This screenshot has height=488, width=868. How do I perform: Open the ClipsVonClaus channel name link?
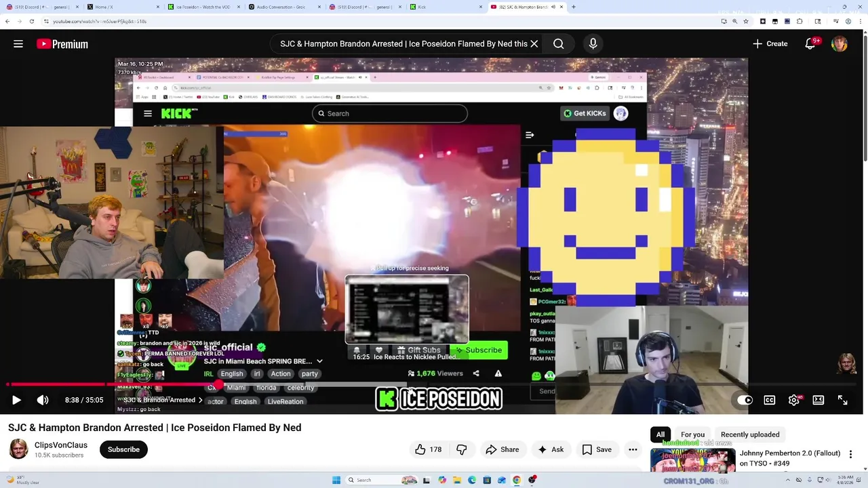pos(61,445)
